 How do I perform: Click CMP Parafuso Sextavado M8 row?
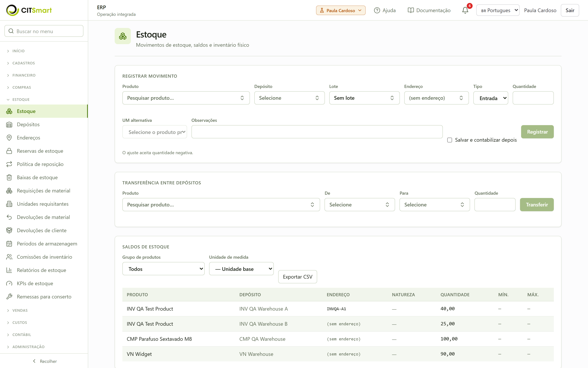(338, 339)
